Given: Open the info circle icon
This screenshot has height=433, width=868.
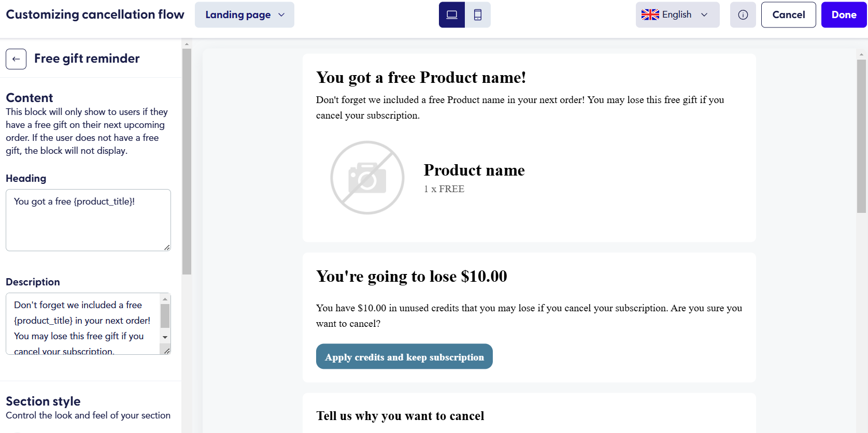Looking at the screenshot, I should [x=743, y=15].
